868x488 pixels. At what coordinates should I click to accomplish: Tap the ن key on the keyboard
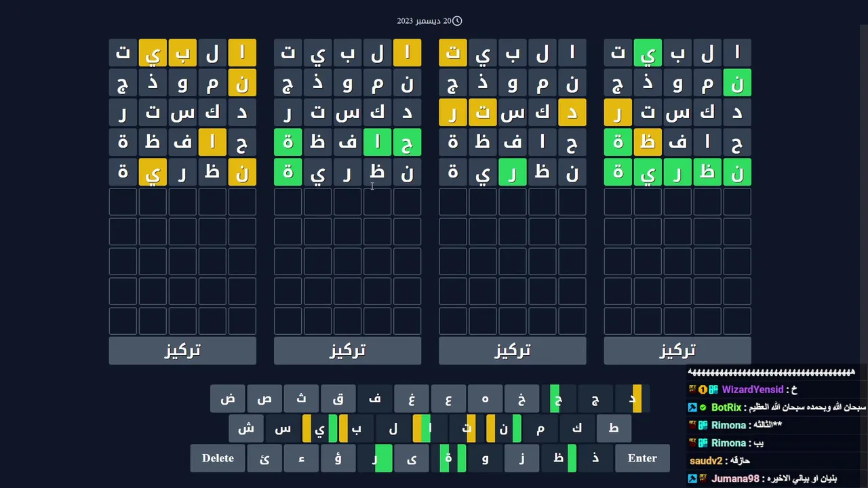point(503,428)
